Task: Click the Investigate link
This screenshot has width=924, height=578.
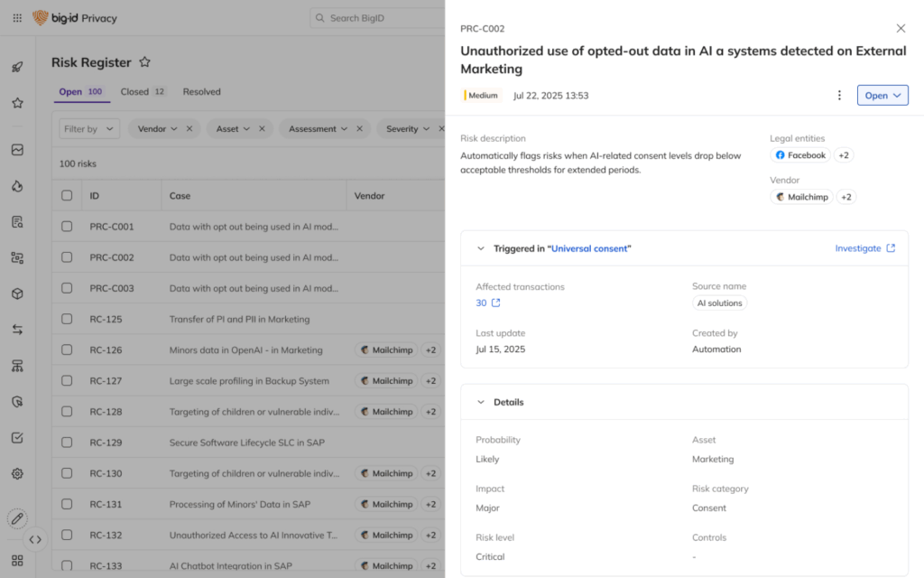Action: click(864, 248)
